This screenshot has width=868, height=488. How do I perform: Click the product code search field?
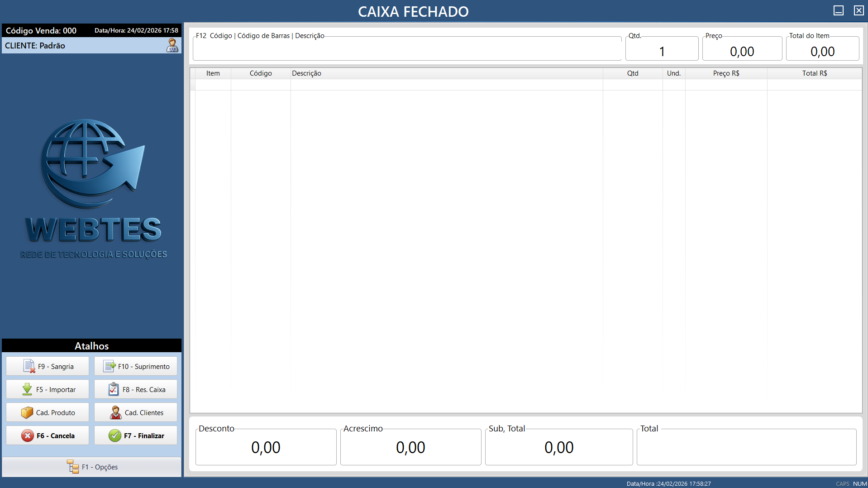pos(406,51)
